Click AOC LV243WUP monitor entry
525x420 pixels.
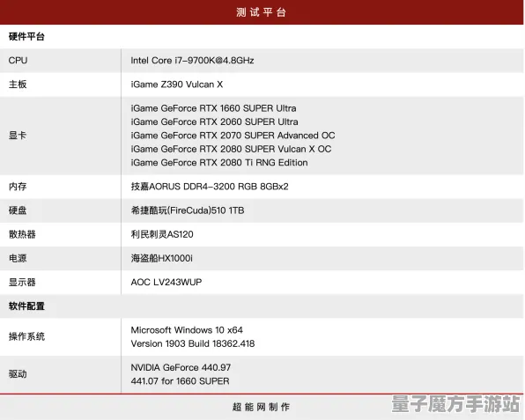pos(166,282)
